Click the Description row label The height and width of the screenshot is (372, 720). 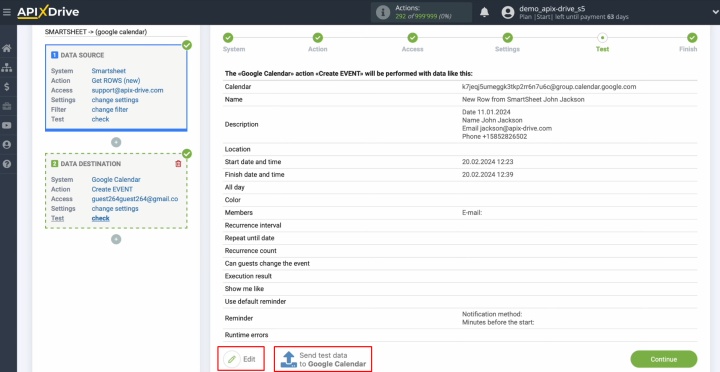pos(242,124)
